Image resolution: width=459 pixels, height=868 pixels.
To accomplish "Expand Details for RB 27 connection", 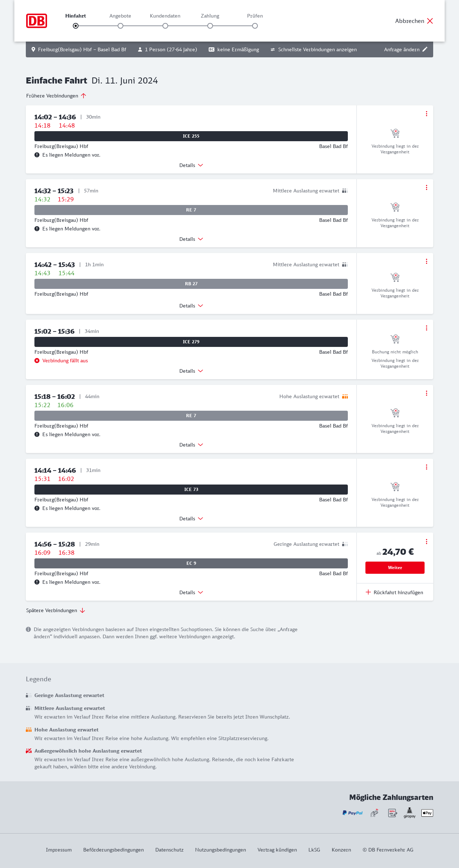I will (x=191, y=306).
